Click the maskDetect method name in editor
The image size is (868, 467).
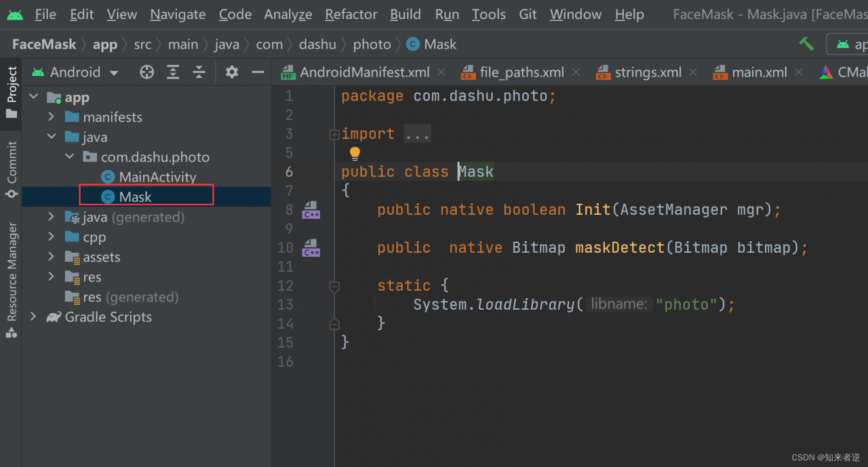tap(620, 247)
